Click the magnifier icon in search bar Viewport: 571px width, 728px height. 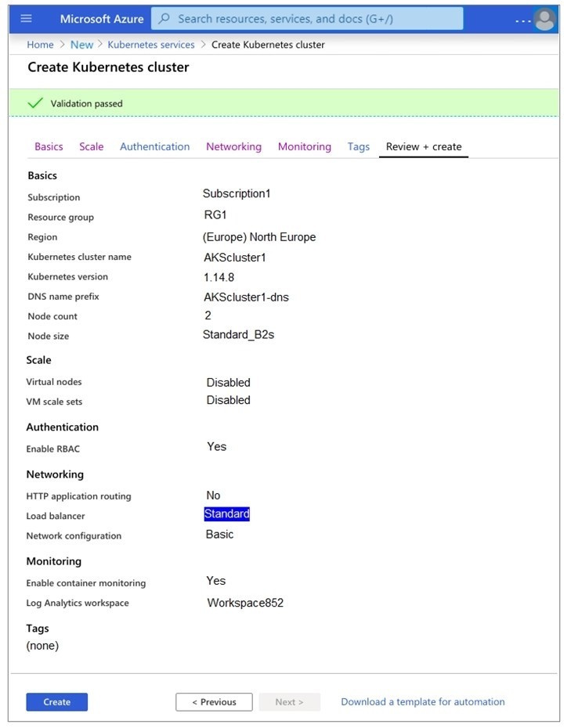pos(164,19)
